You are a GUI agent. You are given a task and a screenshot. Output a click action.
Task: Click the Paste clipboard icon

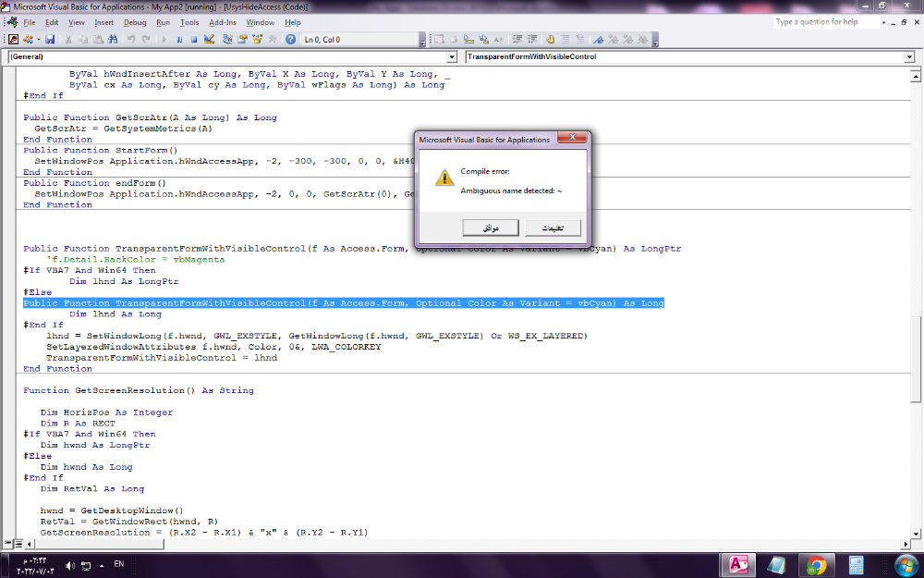click(x=98, y=40)
